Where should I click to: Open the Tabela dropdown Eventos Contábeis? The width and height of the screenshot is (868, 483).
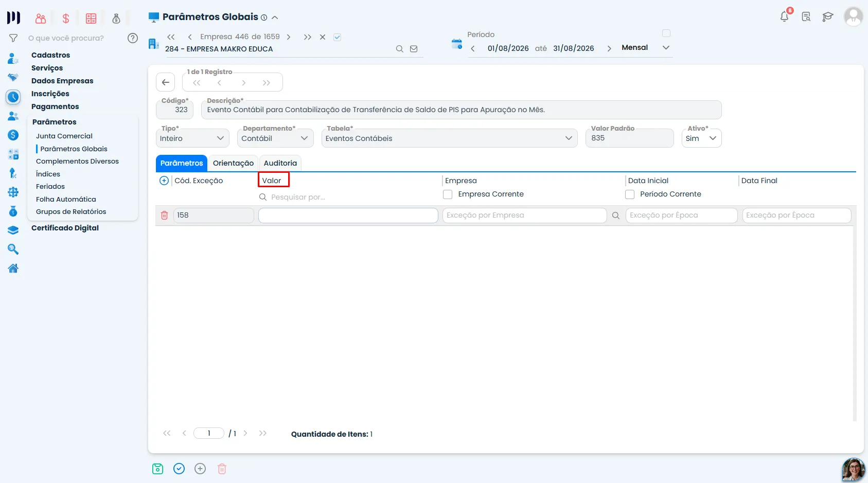[x=449, y=138]
